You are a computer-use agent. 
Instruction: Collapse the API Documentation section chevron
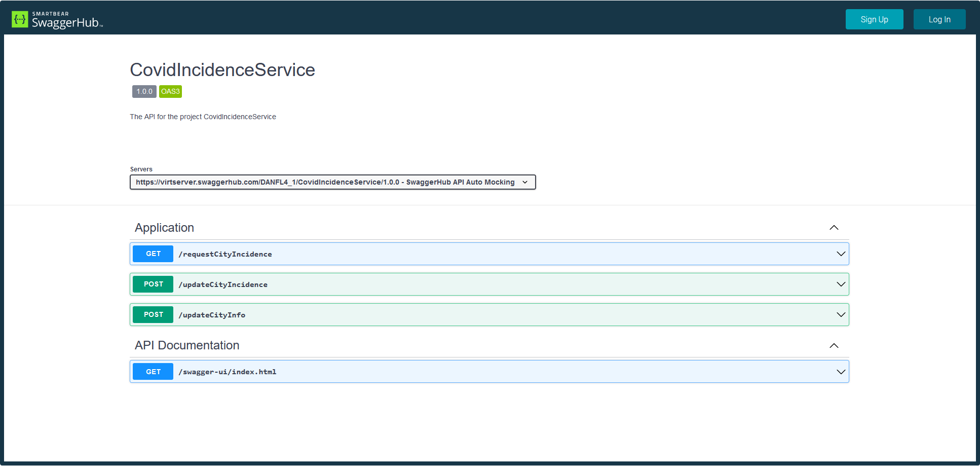pos(834,345)
